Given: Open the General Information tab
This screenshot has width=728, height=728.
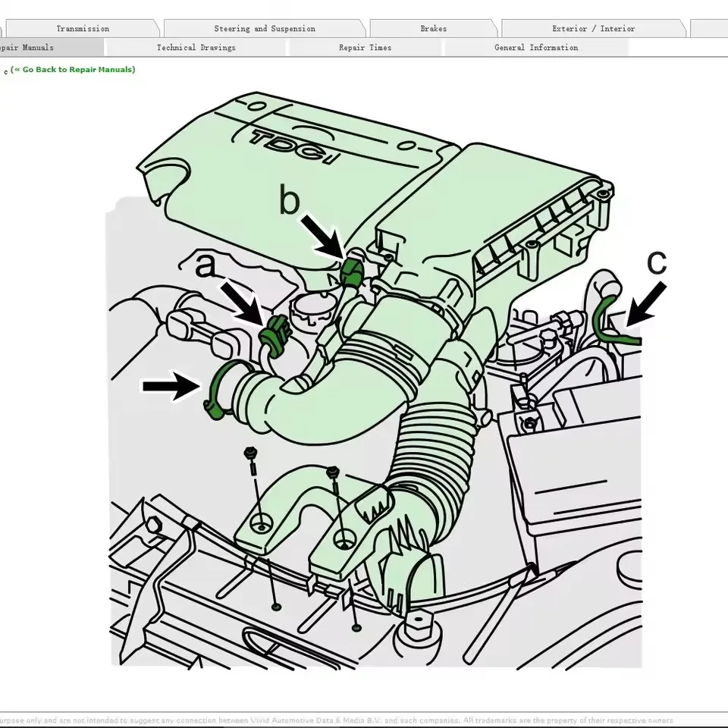Looking at the screenshot, I should (x=535, y=47).
